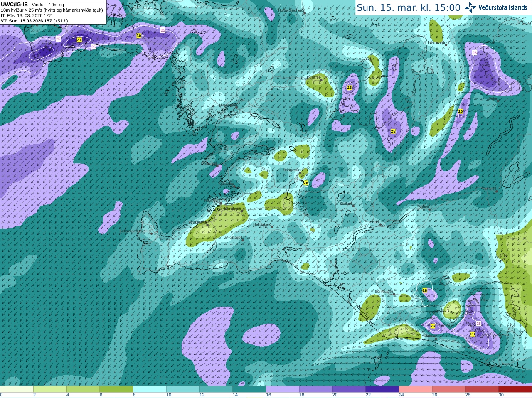Select the 'UWC/IG-IS' model title text
The image size is (532, 398).
point(14,4)
